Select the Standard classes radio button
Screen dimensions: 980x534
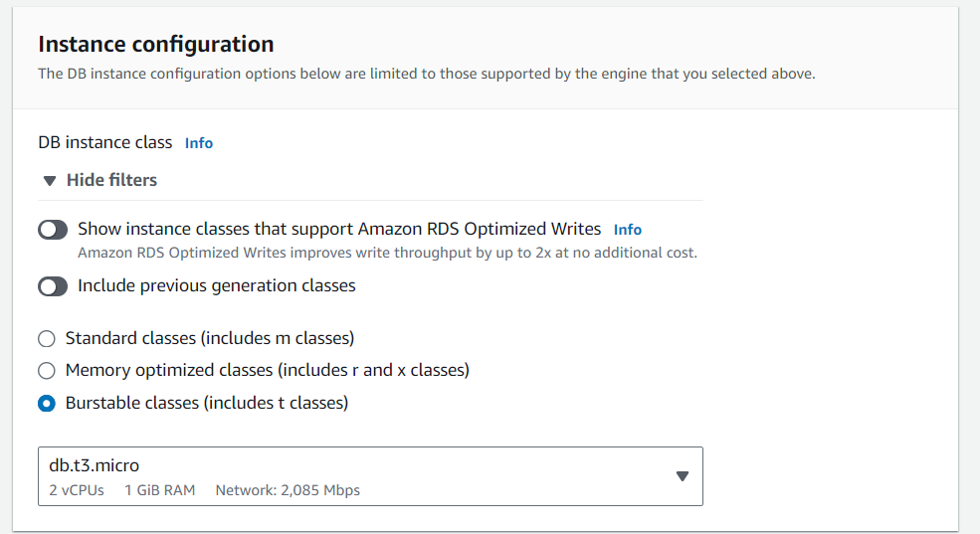point(47,339)
